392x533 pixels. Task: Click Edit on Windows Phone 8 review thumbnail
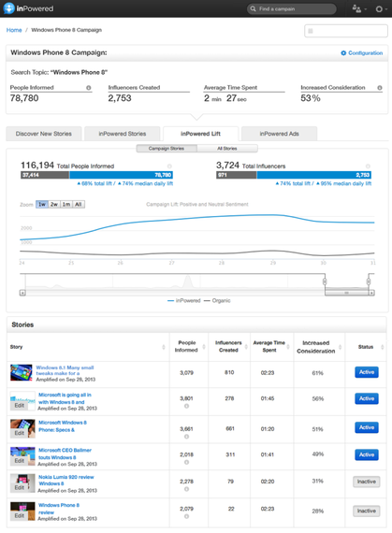[20, 516]
